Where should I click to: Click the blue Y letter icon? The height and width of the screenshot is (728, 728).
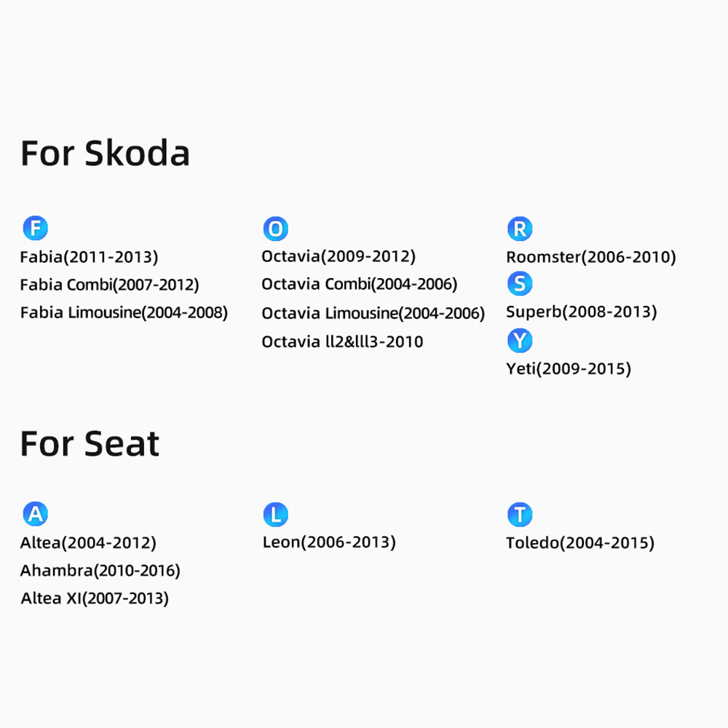519,340
